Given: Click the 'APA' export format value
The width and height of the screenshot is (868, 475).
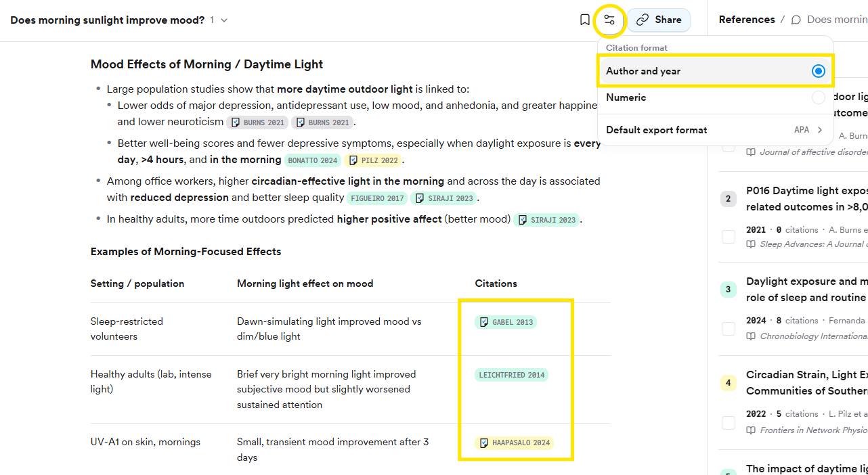Looking at the screenshot, I should [802, 130].
